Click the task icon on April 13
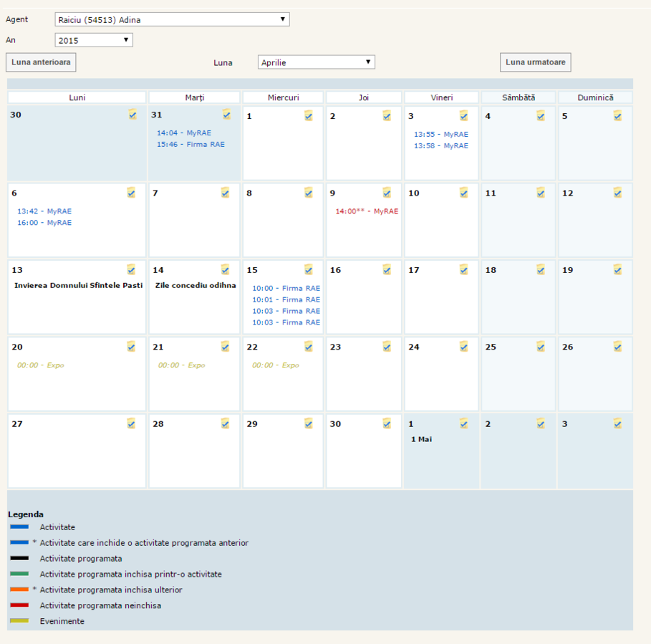This screenshot has height=644, width=651. point(131,269)
